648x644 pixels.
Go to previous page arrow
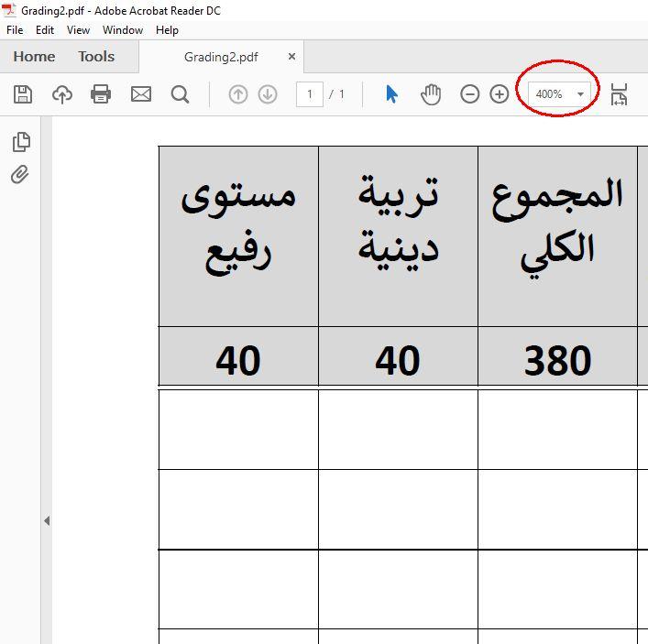tap(238, 94)
